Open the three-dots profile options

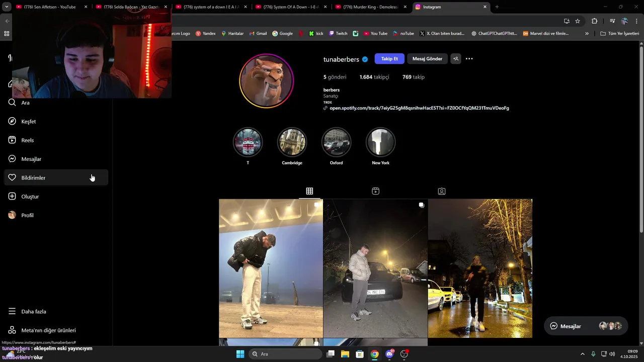(469, 59)
